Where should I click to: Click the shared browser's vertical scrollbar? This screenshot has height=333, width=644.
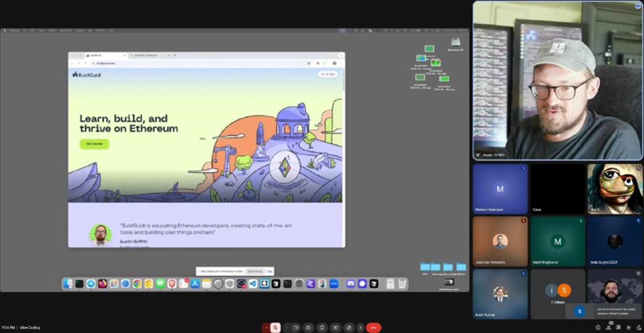coord(344,80)
